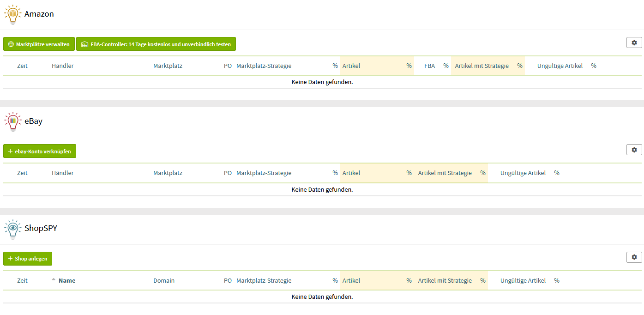Sort Amazon table by Händler

pos(63,66)
